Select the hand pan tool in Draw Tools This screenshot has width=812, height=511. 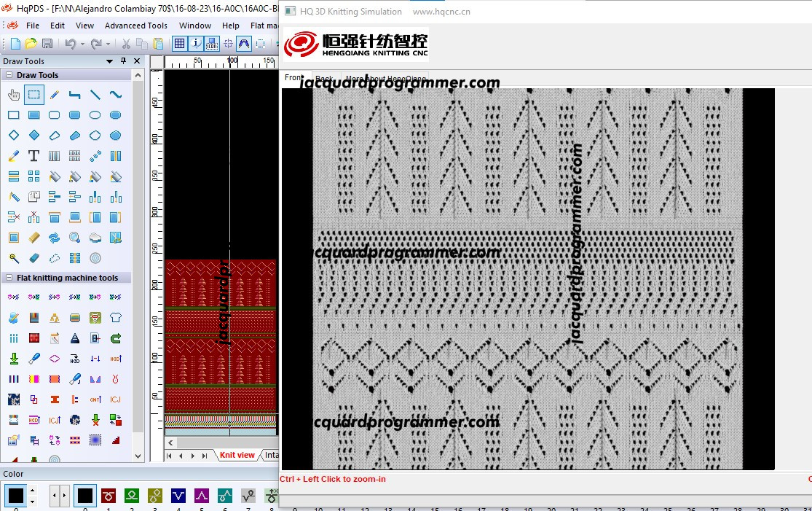click(13, 95)
